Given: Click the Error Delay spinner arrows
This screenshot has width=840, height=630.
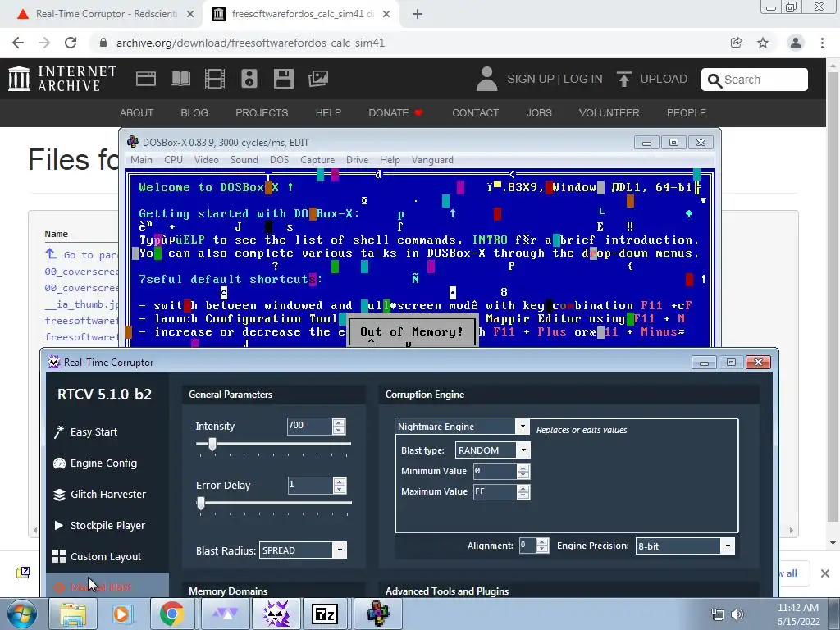Looking at the screenshot, I should [339, 486].
